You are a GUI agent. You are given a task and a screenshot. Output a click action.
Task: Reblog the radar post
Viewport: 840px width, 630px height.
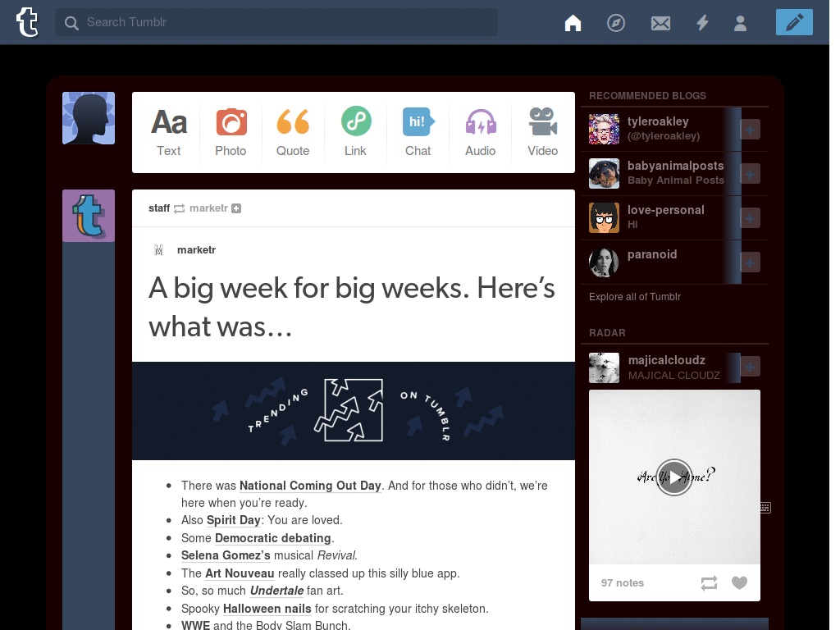(x=709, y=583)
